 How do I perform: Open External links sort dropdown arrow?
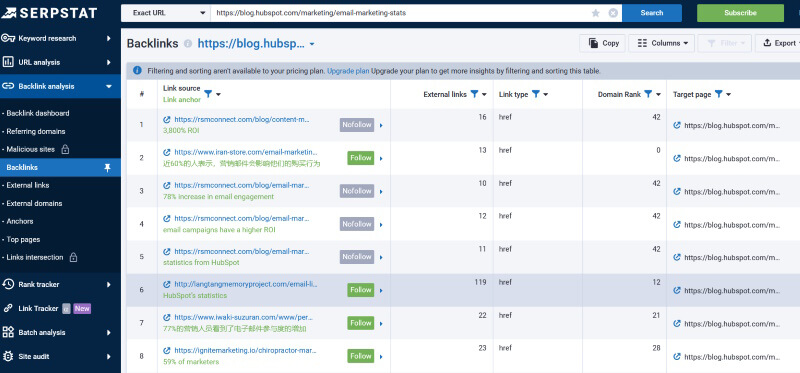click(x=484, y=94)
